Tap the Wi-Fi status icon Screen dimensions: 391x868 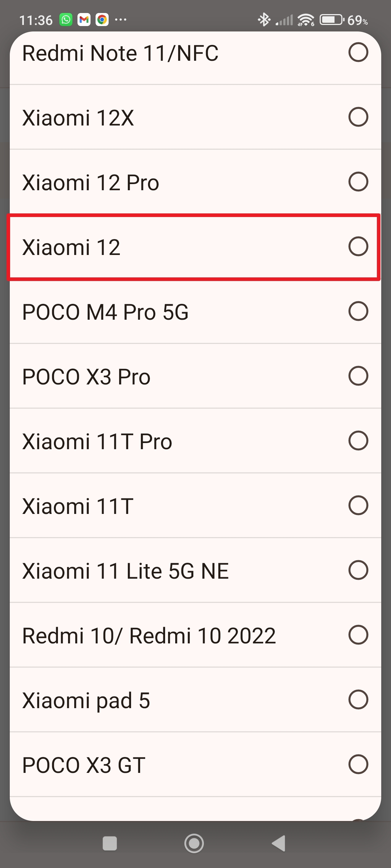click(x=306, y=20)
